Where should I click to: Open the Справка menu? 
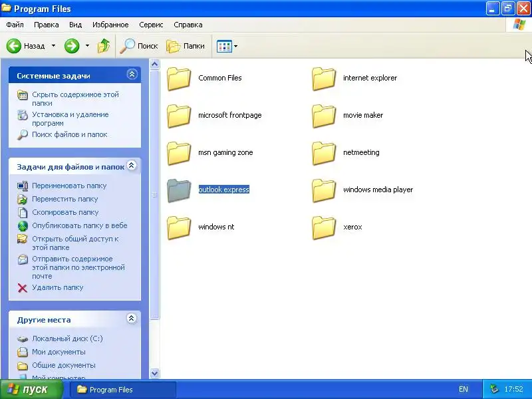[x=188, y=25]
